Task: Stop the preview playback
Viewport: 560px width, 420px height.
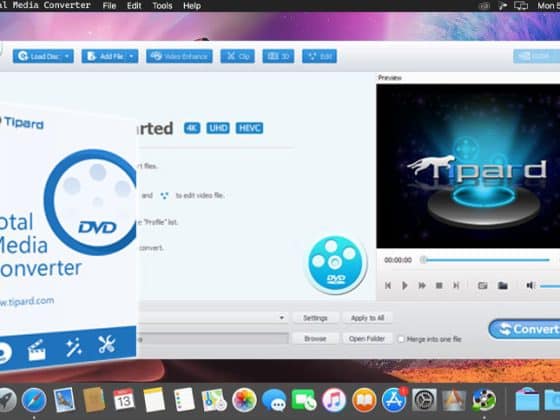Action: [439, 285]
